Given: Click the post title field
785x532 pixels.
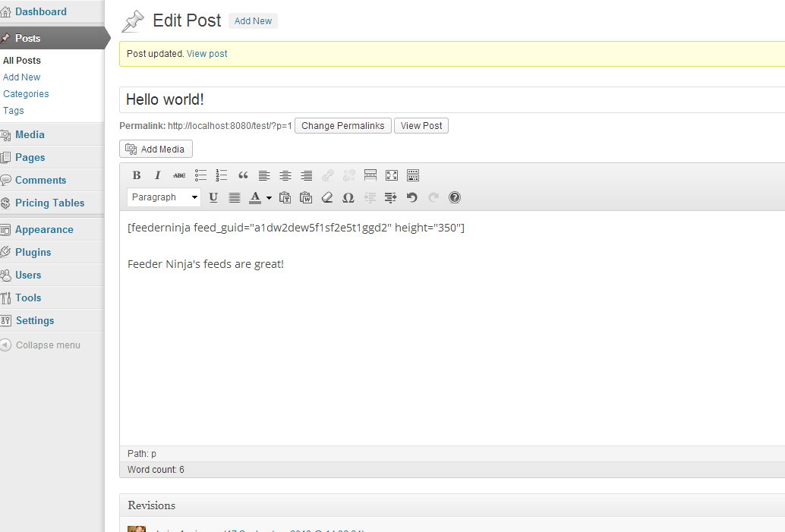Looking at the screenshot, I should tap(452, 99).
